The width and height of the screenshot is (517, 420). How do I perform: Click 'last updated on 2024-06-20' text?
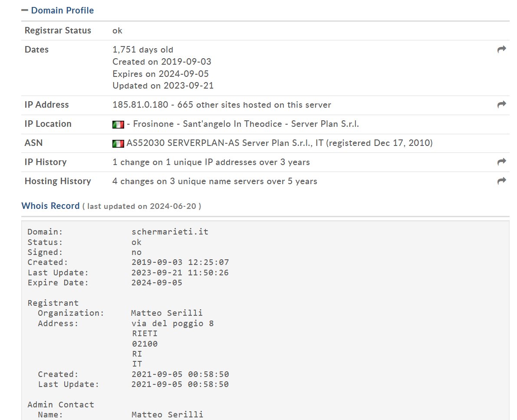[142, 206]
